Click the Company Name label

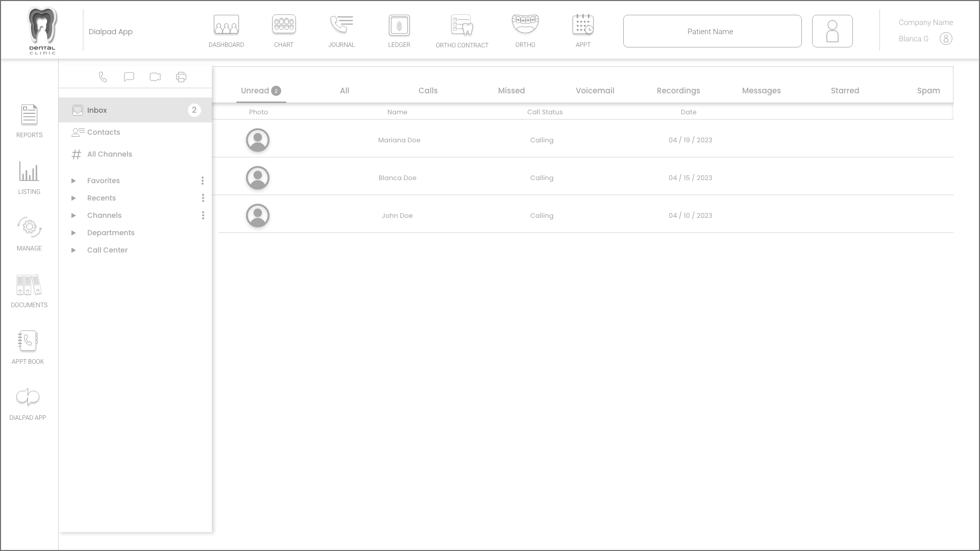pos(925,22)
